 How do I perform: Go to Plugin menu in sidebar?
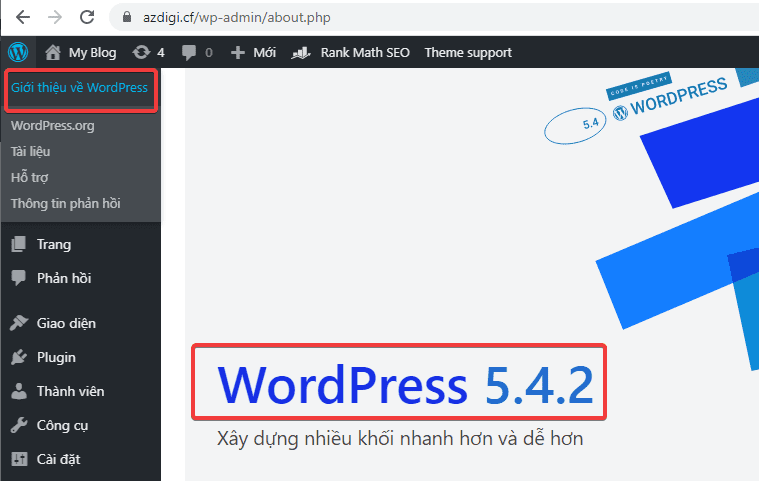pos(56,357)
